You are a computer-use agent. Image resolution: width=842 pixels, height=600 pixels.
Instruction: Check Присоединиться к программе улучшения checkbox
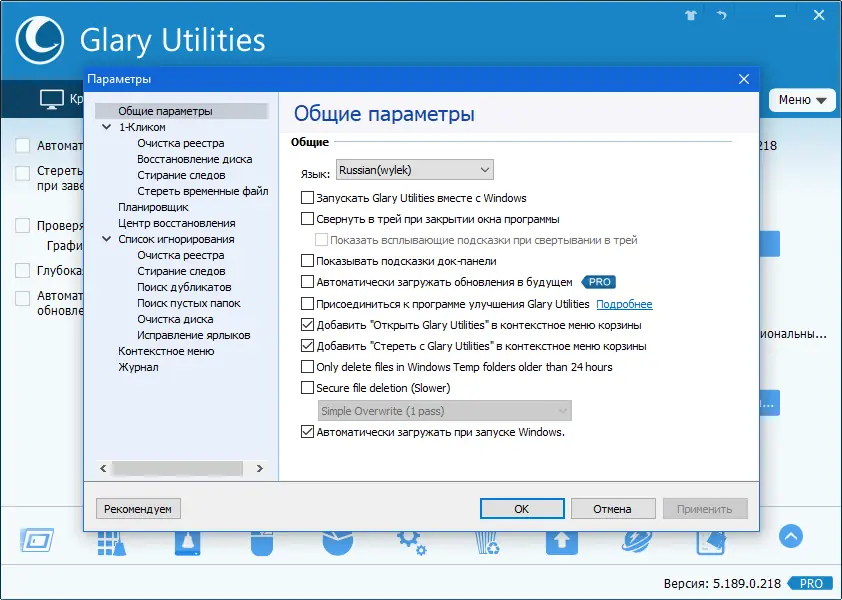pos(307,303)
